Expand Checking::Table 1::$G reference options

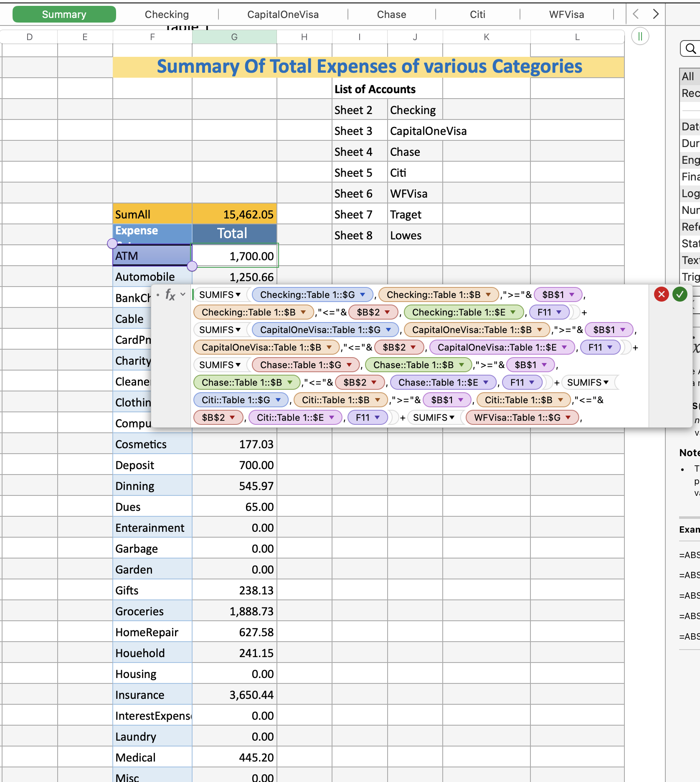coord(363,295)
